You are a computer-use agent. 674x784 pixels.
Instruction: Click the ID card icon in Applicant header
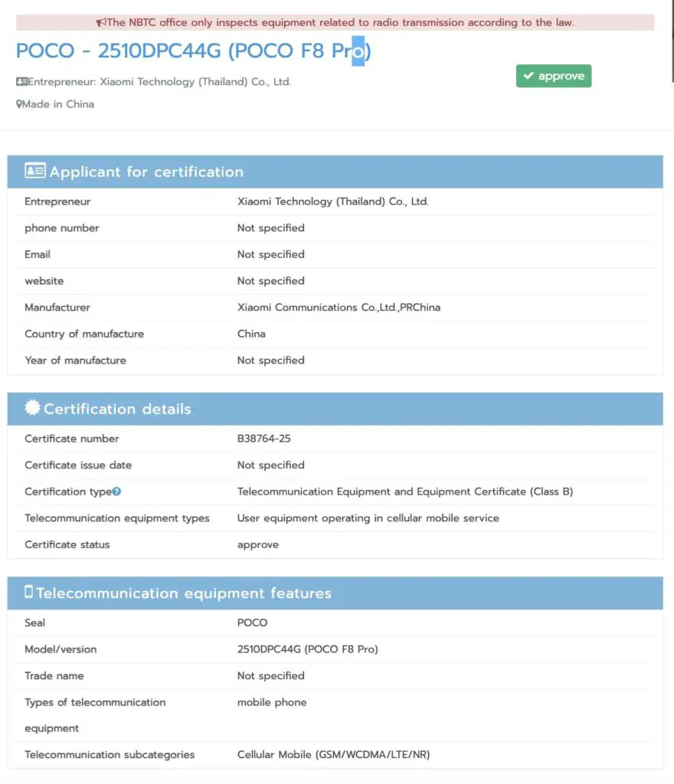[35, 171]
